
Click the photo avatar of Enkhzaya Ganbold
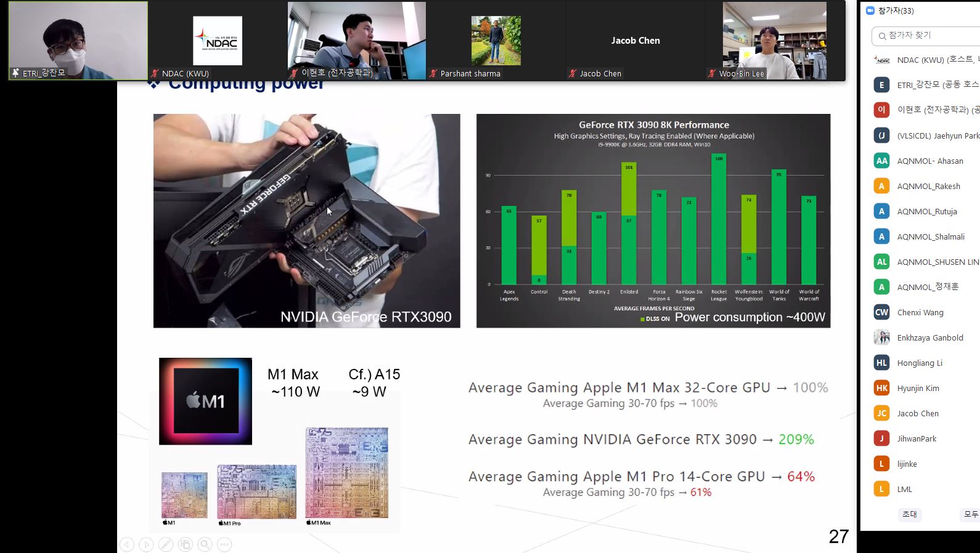(x=882, y=337)
